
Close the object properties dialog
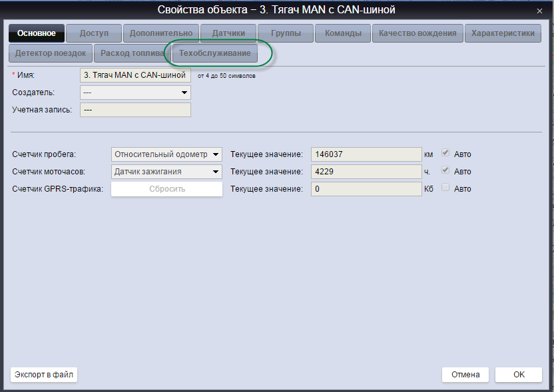click(x=538, y=11)
